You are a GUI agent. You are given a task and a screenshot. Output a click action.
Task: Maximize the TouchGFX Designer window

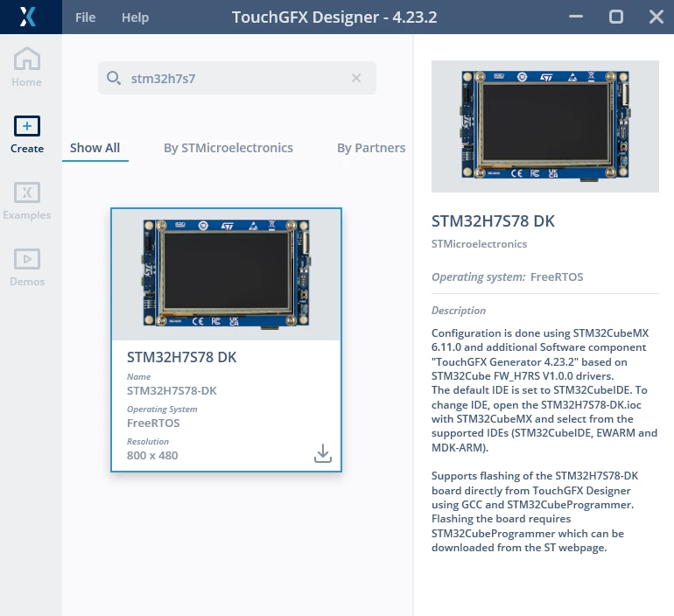click(x=616, y=17)
